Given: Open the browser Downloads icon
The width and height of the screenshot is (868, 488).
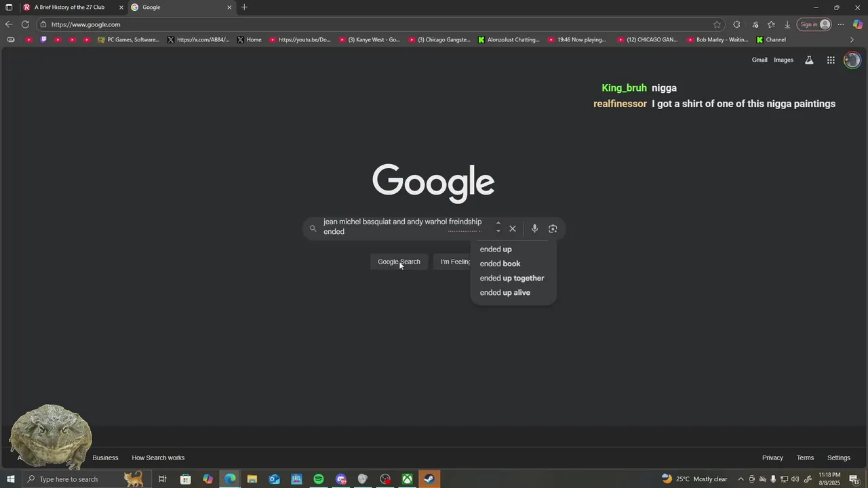Looking at the screenshot, I should pyautogui.click(x=787, y=24).
